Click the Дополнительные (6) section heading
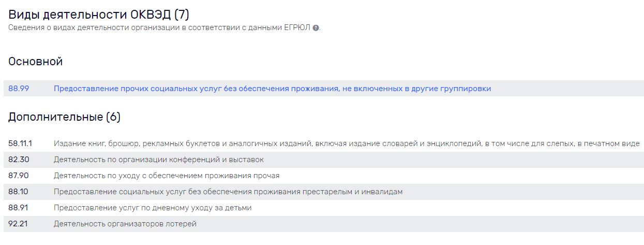This screenshot has height=245, width=644. [64, 117]
